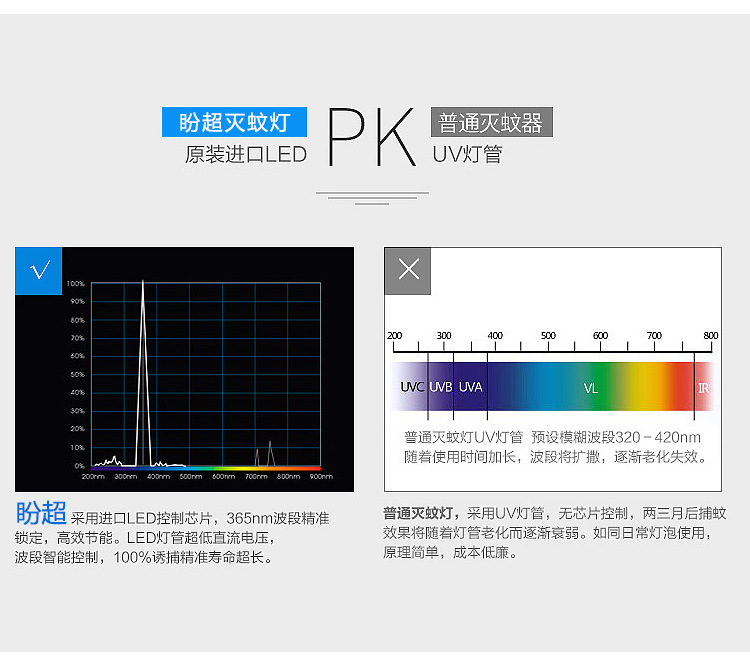Click the 50% label on chart axis
This screenshot has width=750, height=660.
click(77, 374)
